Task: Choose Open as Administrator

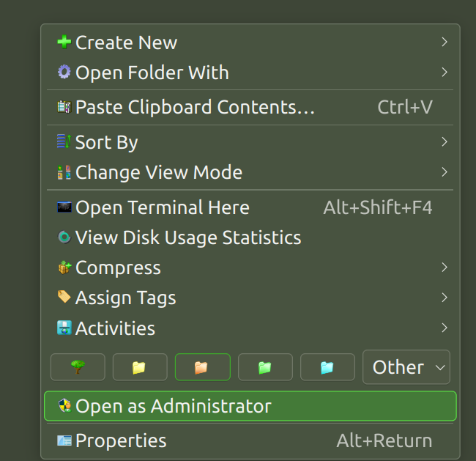Action: 250,406
